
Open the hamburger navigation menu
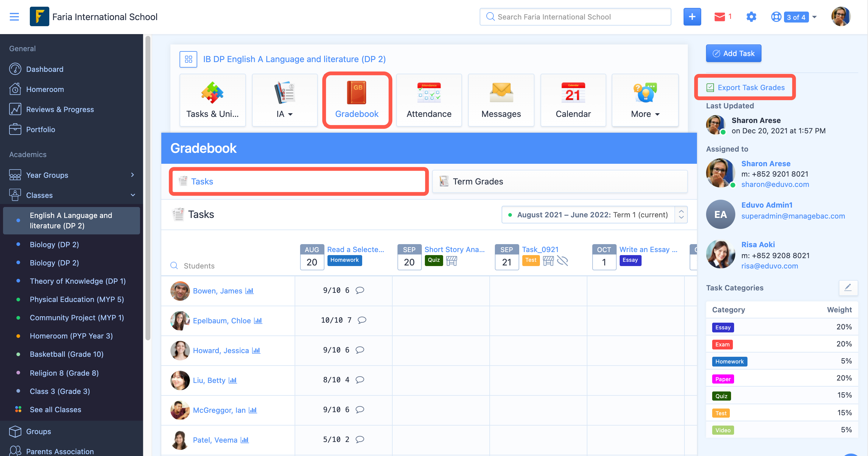click(x=14, y=16)
